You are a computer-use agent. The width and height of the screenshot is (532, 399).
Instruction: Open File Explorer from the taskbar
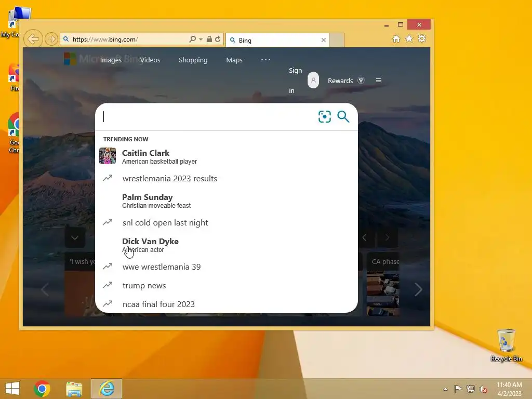[74, 389]
